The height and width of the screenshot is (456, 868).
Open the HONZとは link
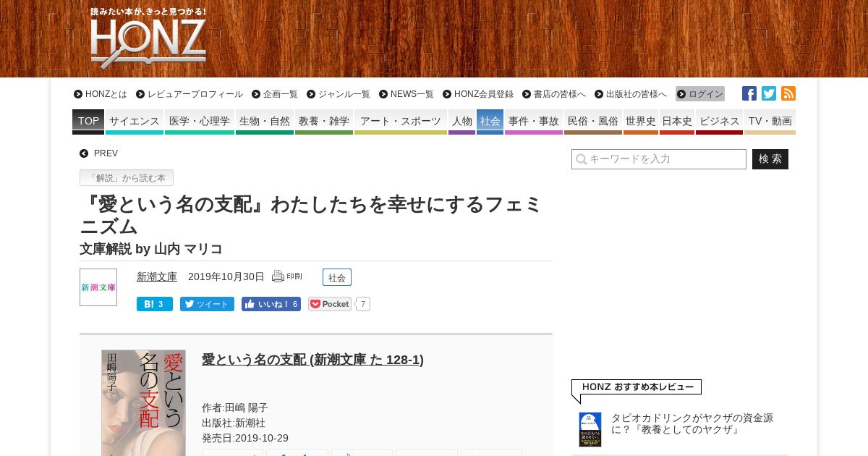tap(101, 94)
